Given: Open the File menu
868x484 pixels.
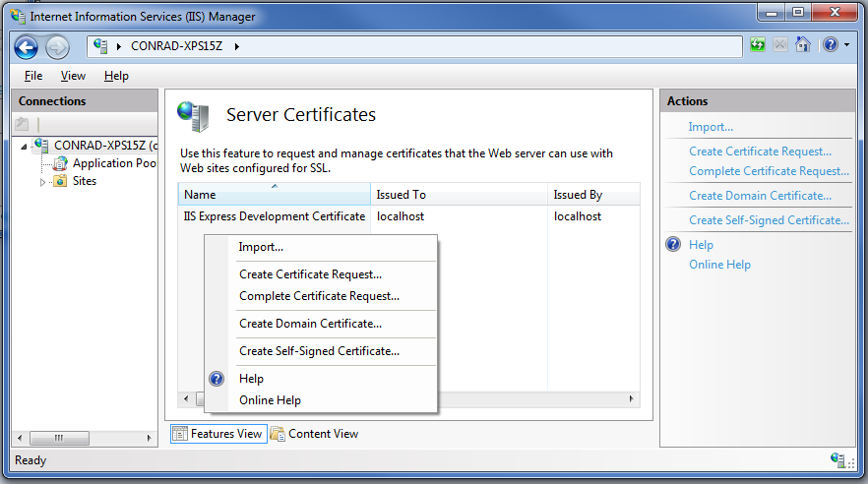Looking at the screenshot, I should pos(33,76).
